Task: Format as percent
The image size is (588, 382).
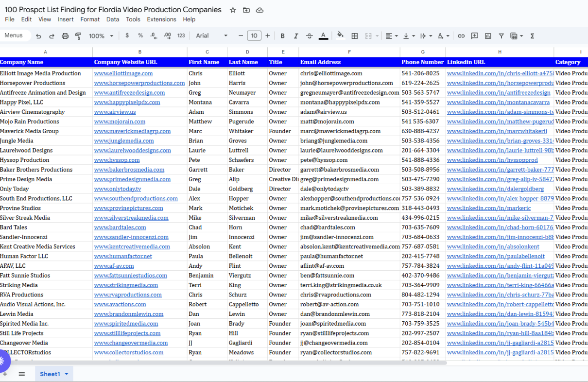Action: [140, 35]
